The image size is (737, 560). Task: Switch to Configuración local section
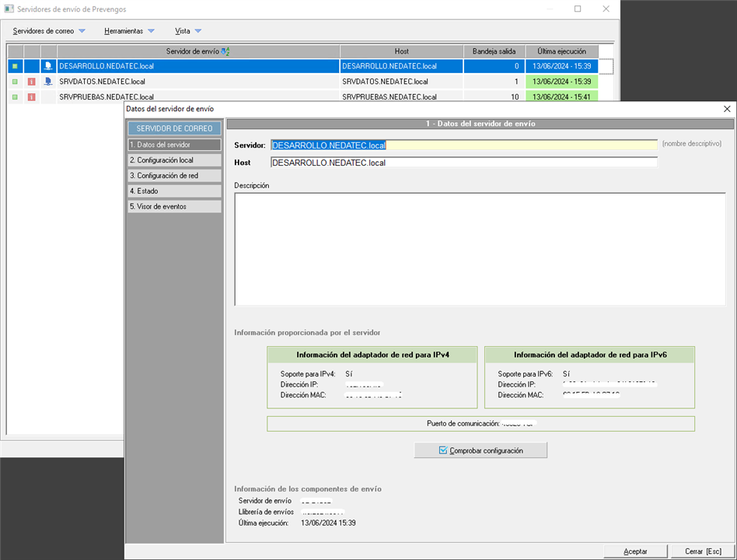tap(175, 160)
